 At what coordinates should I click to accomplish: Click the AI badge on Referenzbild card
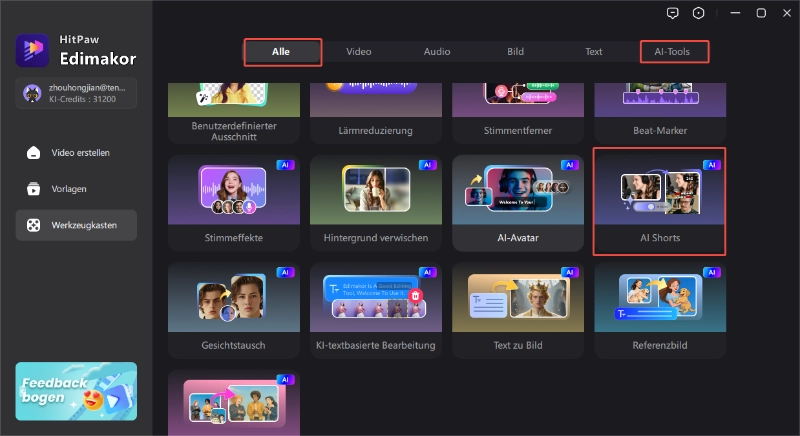coord(712,272)
